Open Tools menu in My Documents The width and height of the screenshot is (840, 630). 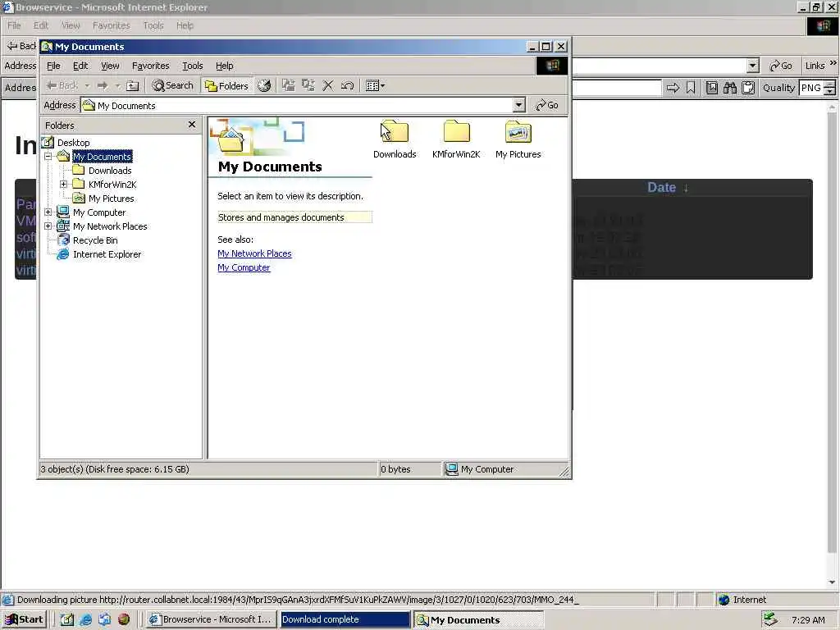click(x=192, y=66)
